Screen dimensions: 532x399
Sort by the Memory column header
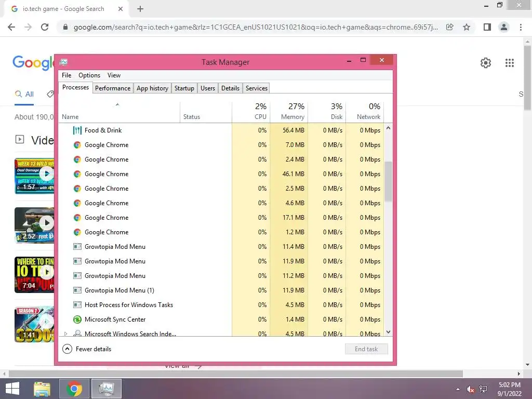[x=289, y=112]
